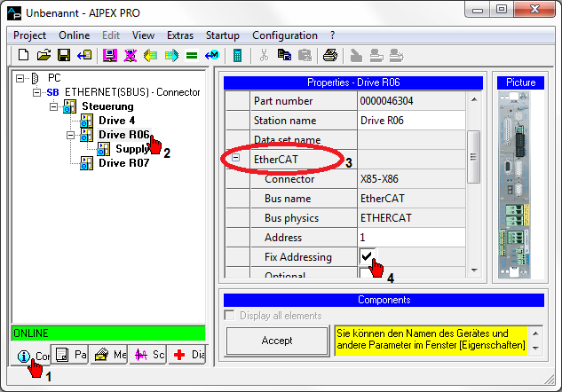
Task: Click the blue arrow import icon
Action: point(84,55)
